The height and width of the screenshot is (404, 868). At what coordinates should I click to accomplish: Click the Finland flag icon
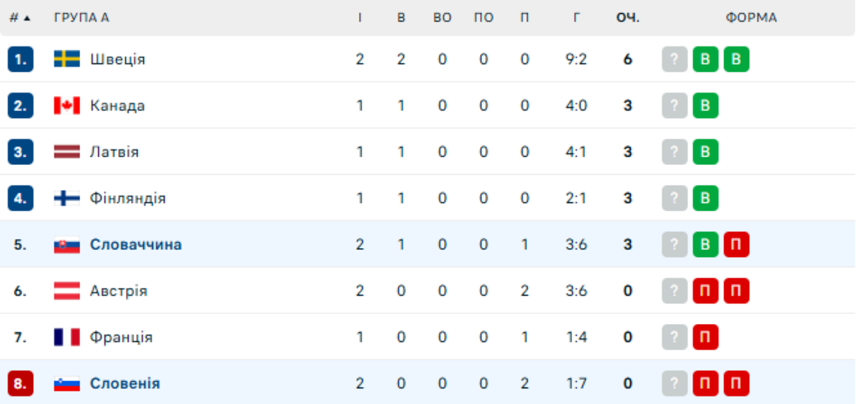tap(66, 198)
